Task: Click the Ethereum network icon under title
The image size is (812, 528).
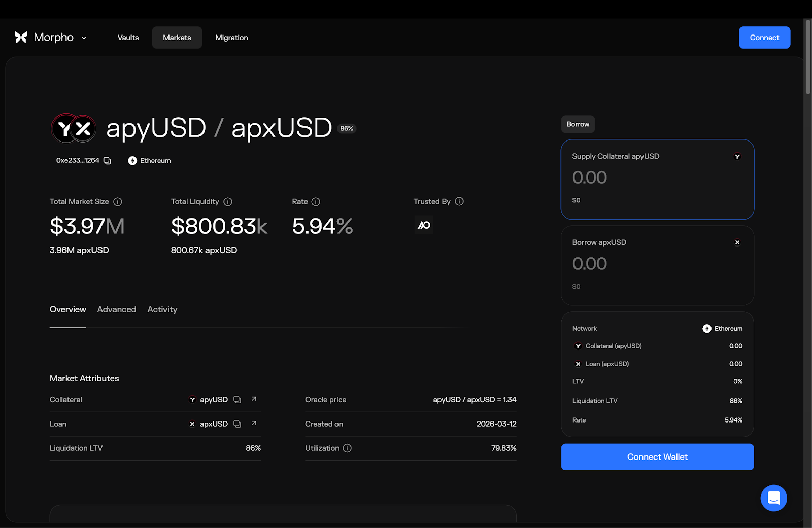Action: pyautogui.click(x=132, y=160)
